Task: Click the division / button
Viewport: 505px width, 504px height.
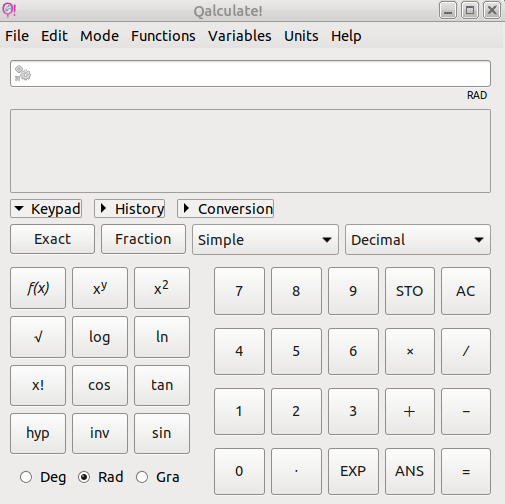Action: (466, 351)
